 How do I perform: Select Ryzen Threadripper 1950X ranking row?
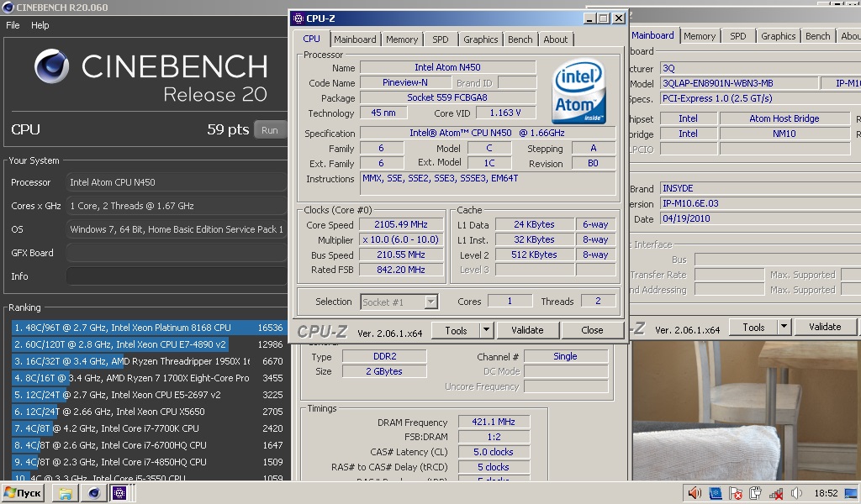(x=148, y=361)
